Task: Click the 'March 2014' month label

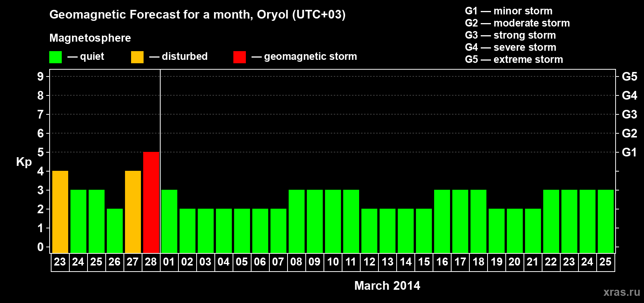Action: 387,286
